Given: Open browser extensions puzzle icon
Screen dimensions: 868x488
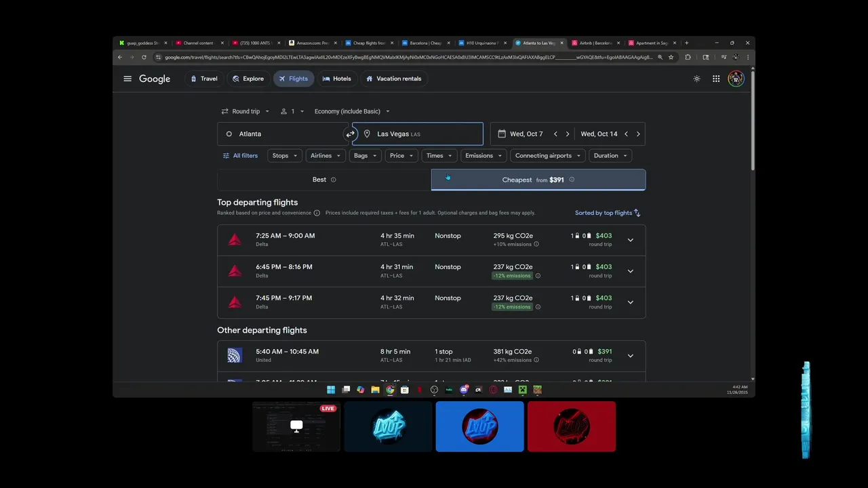Looking at the screenshot, I should pyautogui.click(x=688, y=57).
